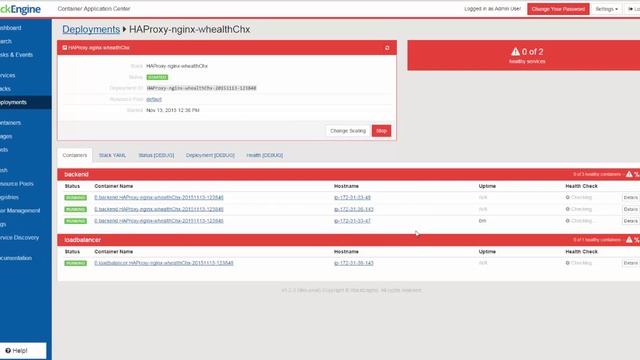The image size is (640, 360).
Task: Open the loadbalancer container name link
Action: [164, 263]
